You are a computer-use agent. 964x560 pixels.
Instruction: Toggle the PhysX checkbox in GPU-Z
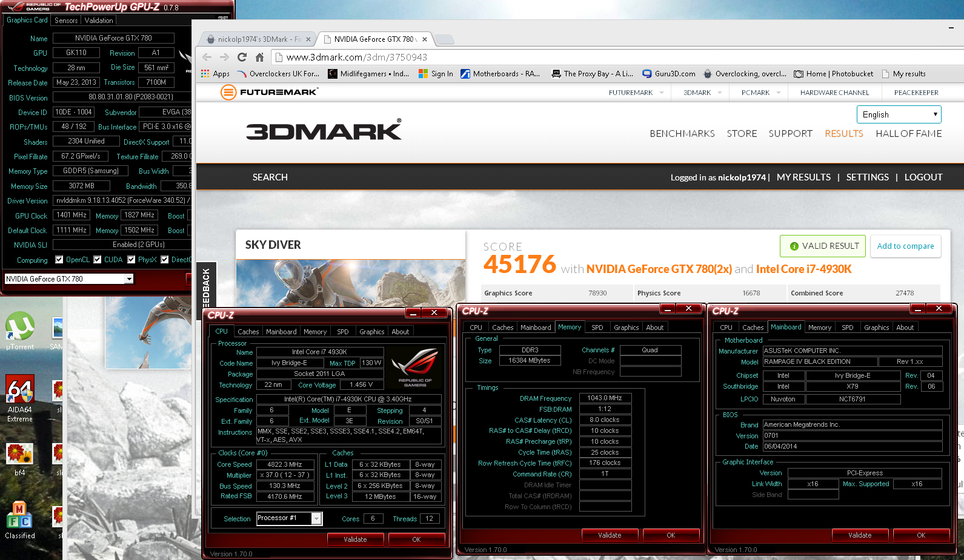coord(131,260)
